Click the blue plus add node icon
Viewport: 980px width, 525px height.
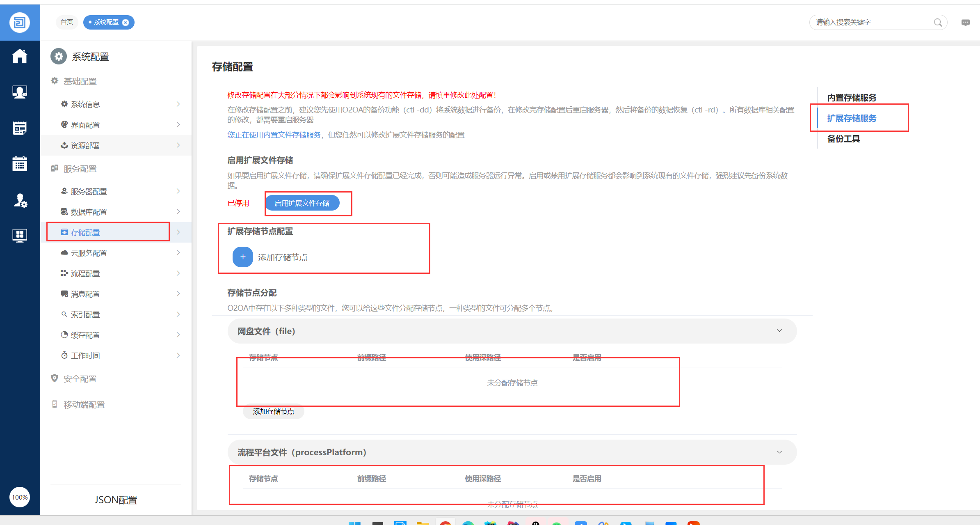pyautogui.click(x=242, y=257)
